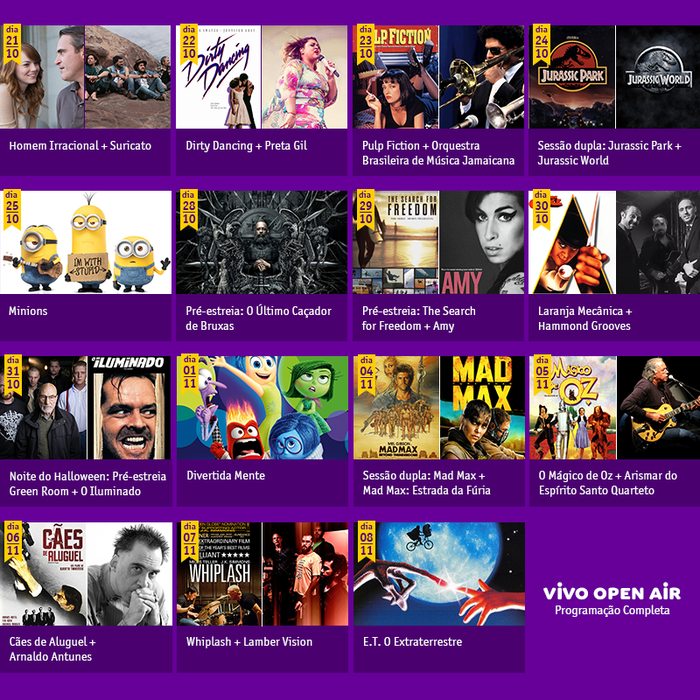This screenshot has width=700, height=700.
Task: Open the "Minions" title link
Action: click(x=28, y=311)
